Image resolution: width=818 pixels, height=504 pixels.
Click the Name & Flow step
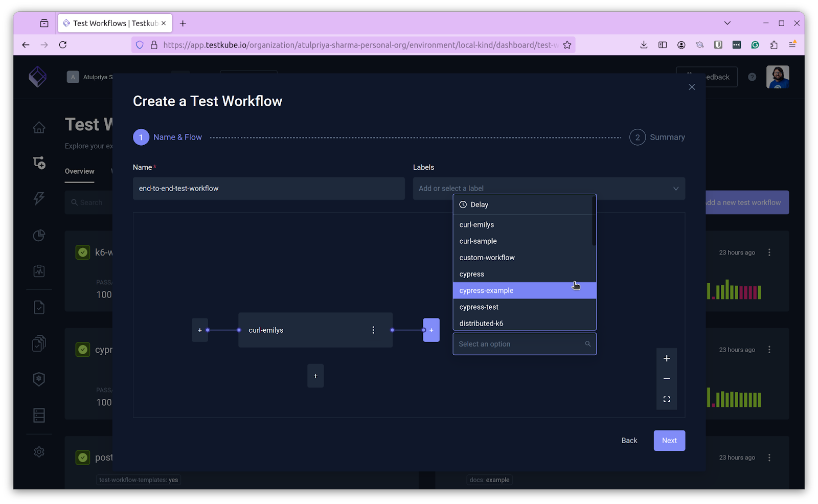(x=168, y=138)
